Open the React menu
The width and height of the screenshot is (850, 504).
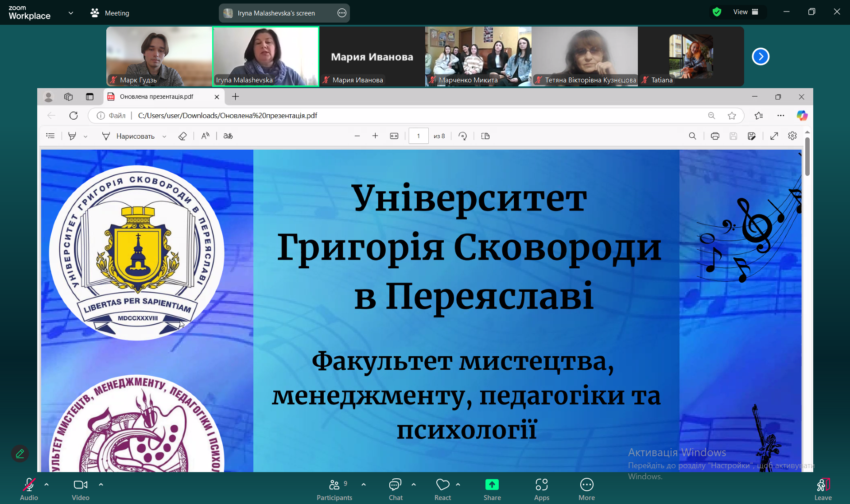click(x=442, y=489)
